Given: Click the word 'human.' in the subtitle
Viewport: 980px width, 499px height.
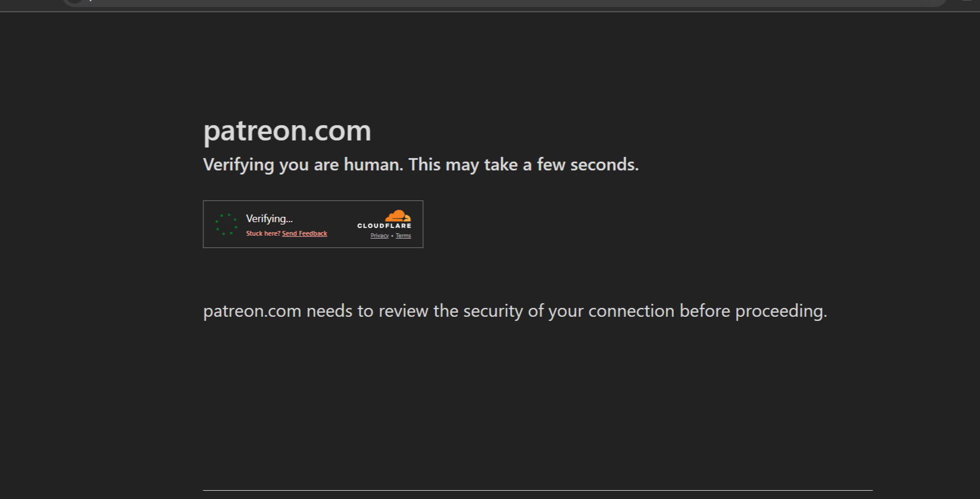Looking at the screenshot, I should [374, 165].
